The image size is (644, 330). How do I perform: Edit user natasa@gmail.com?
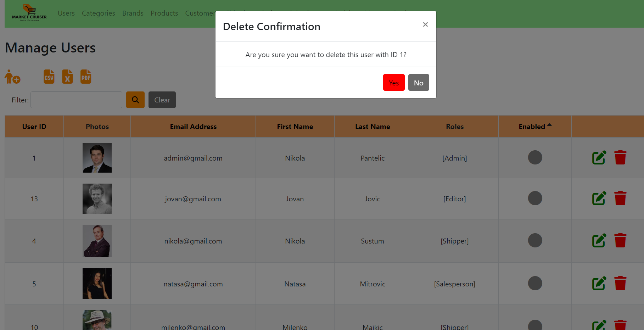pos(599,283)
